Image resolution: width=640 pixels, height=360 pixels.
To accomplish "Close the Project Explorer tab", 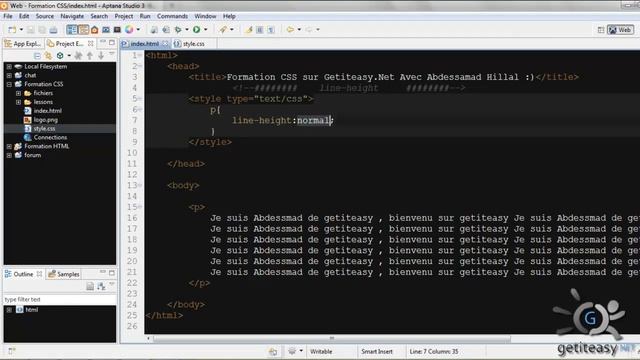I will (91, 43).
